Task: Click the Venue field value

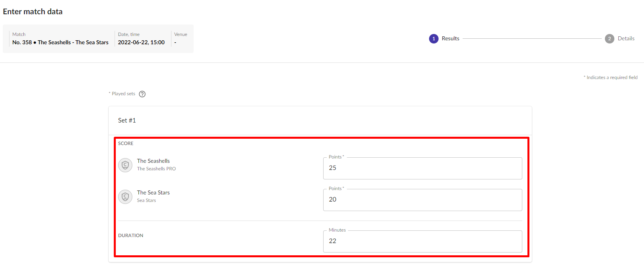Action: (175, 42)
